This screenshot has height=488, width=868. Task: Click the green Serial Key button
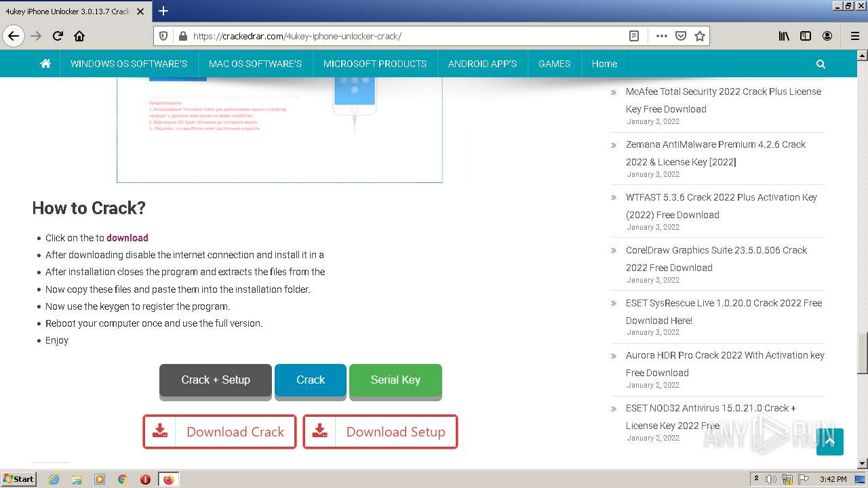[x=395, y=380]
